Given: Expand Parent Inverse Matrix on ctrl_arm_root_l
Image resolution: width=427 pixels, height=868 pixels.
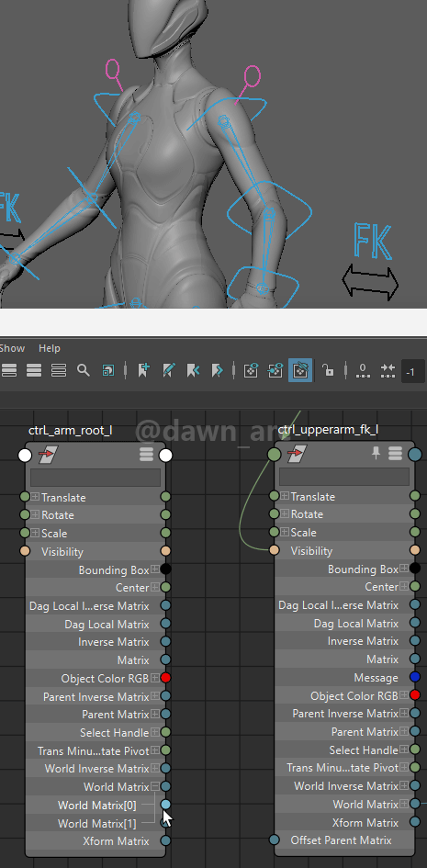Looking at the screenshot, I should tap(155, 696).
